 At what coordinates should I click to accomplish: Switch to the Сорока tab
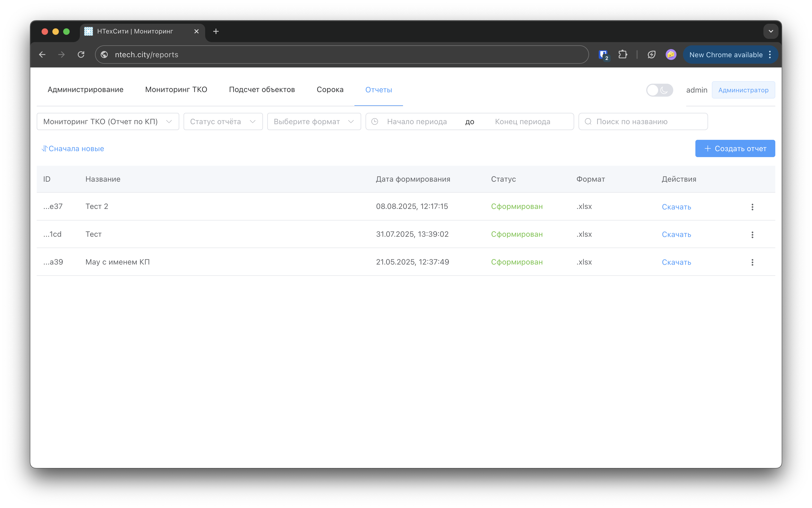click(330, 90)
